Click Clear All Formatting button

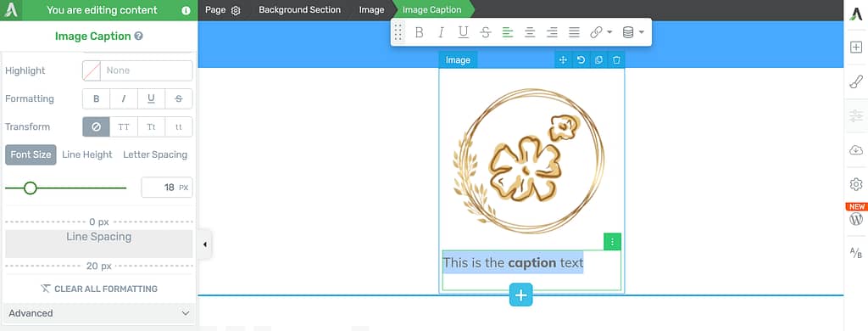(x=99, y=289)
